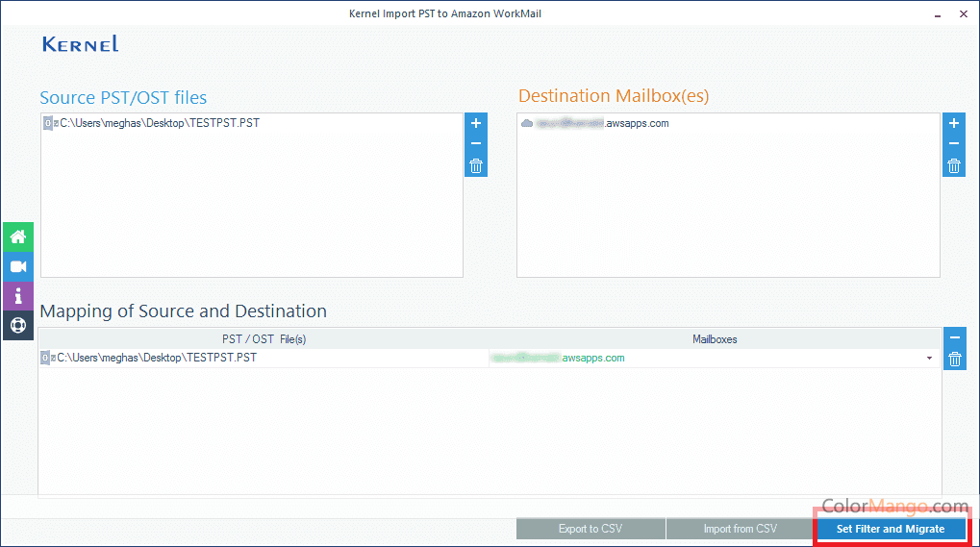Open the green Home sidebar icon
Screen dimensions: 980x547
click(x=18, y=236)
